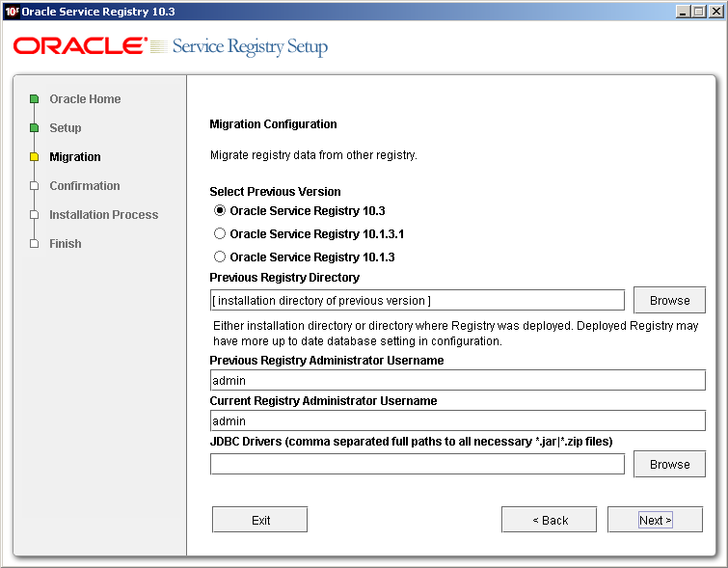Click the Installation Process step marker

click(x=35, y=215)
